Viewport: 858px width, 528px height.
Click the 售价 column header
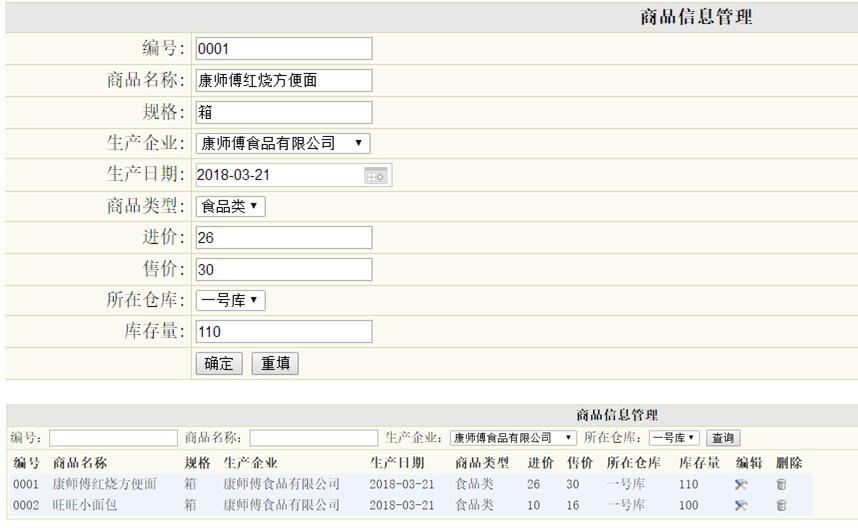tap(580, 463)
